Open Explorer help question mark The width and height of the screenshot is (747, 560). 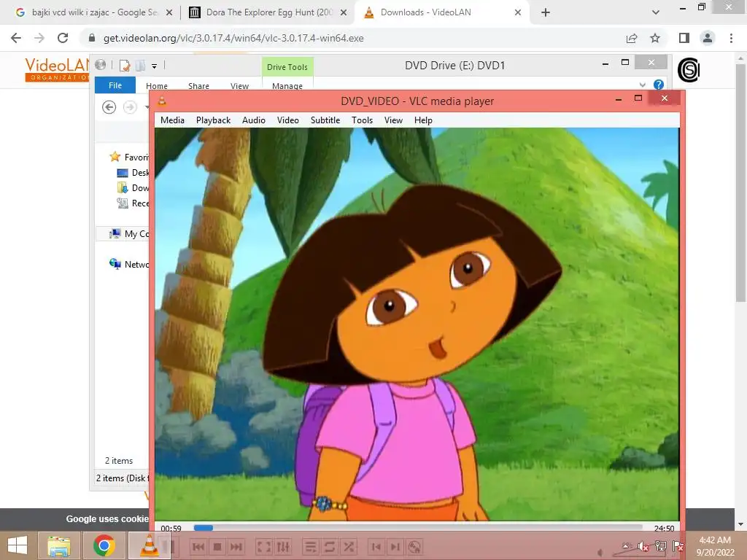tap(659, 85)
